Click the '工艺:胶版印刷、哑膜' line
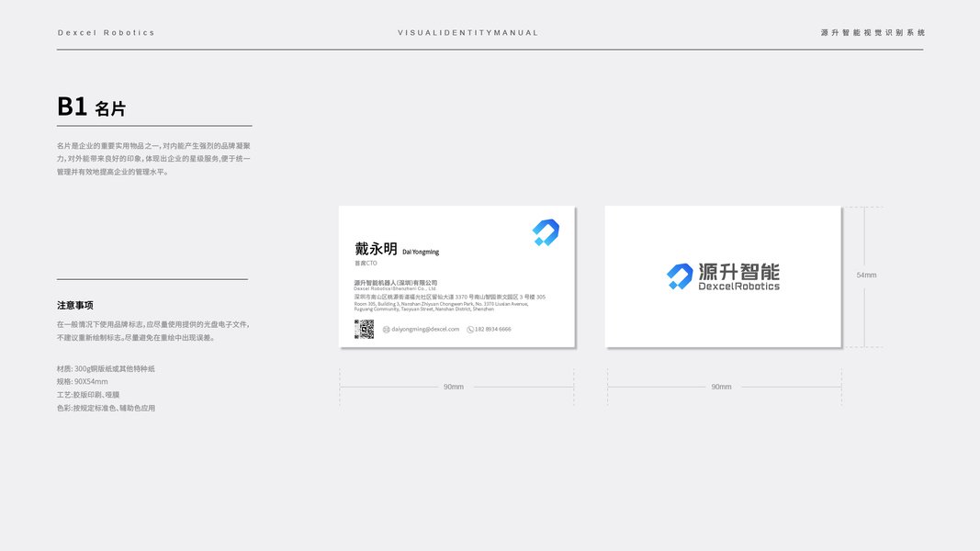The image size is (980, 551). click(x=88, y=395)
